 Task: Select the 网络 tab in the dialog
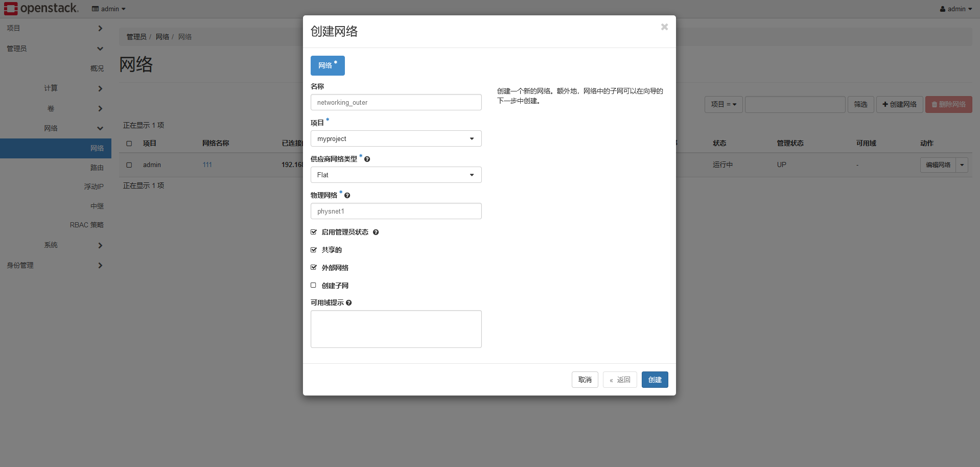(x=328, y=66)
